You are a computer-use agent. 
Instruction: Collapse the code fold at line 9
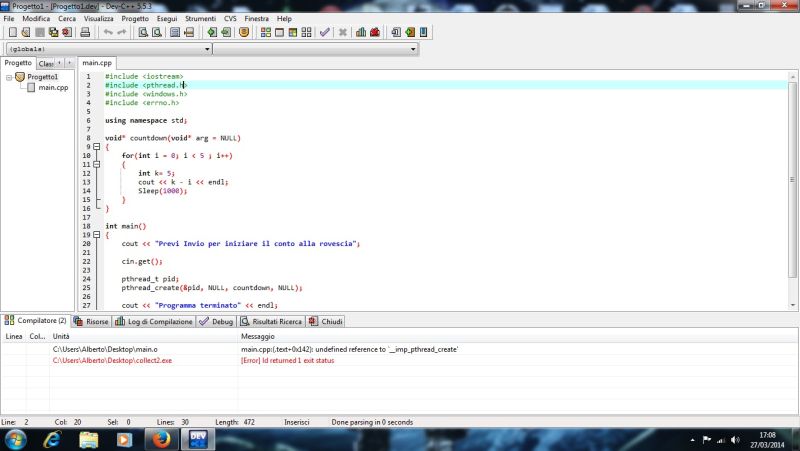tap(96, 147)
